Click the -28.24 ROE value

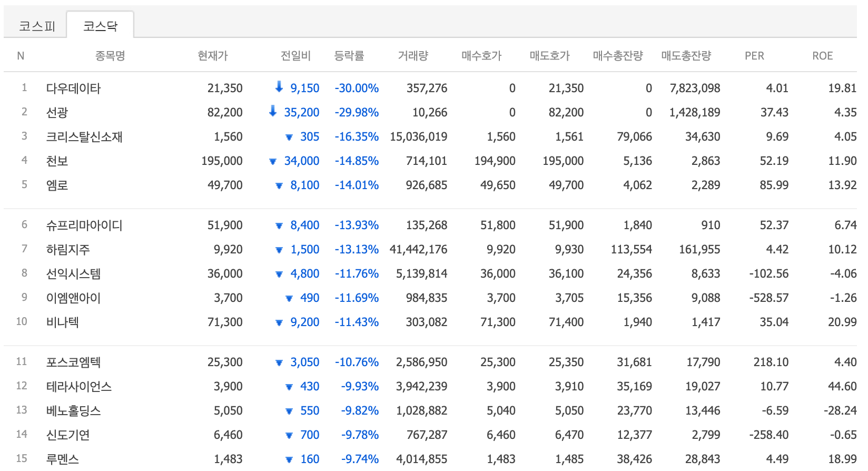[841, 410]
